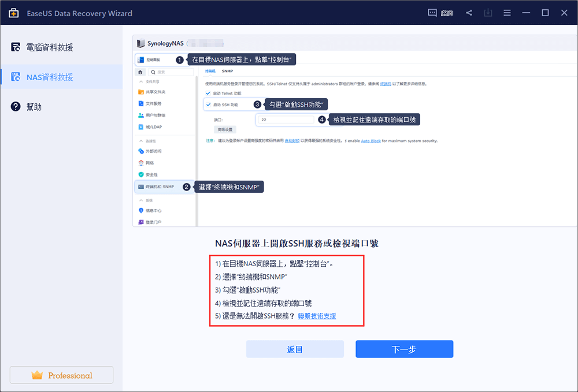The image size is (578, 392).
Task: Click the port field showing 22
Action: coord(286,120)
